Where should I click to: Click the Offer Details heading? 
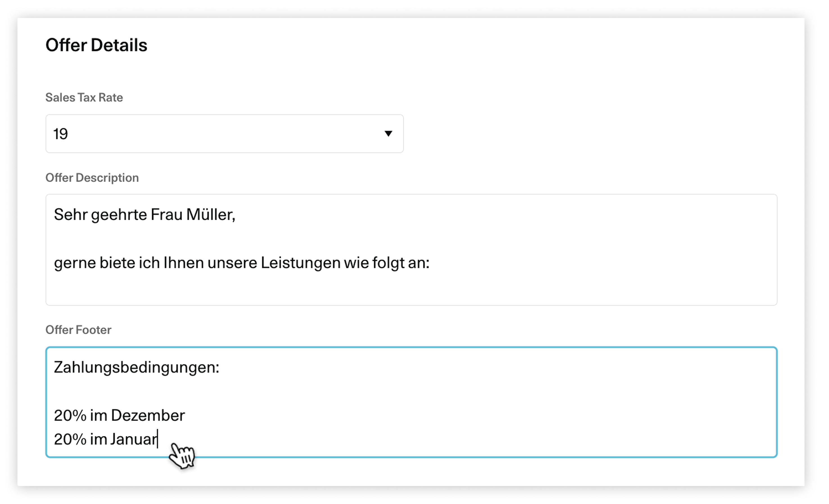[x=96, y=45]
